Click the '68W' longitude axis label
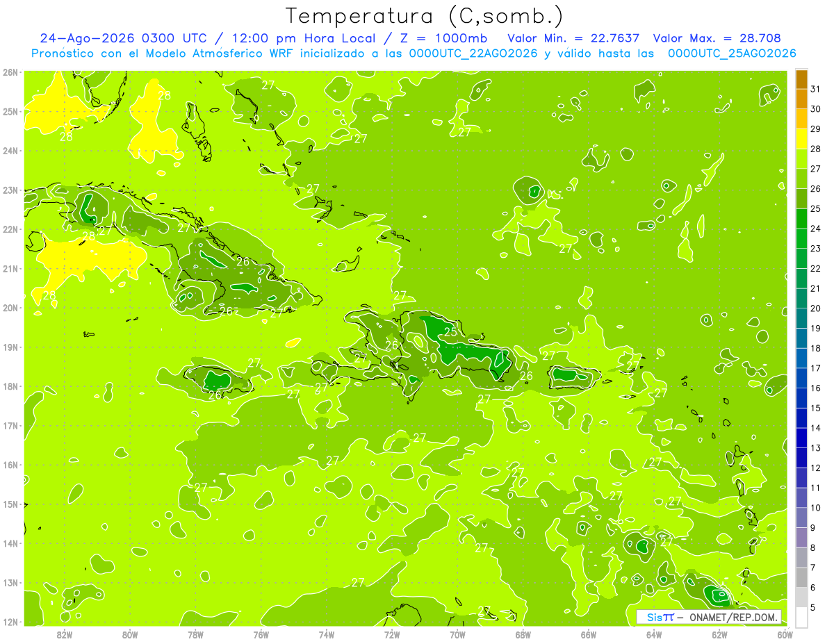Image resolution: width=834 pixels, height=644 pixels. 523,634
